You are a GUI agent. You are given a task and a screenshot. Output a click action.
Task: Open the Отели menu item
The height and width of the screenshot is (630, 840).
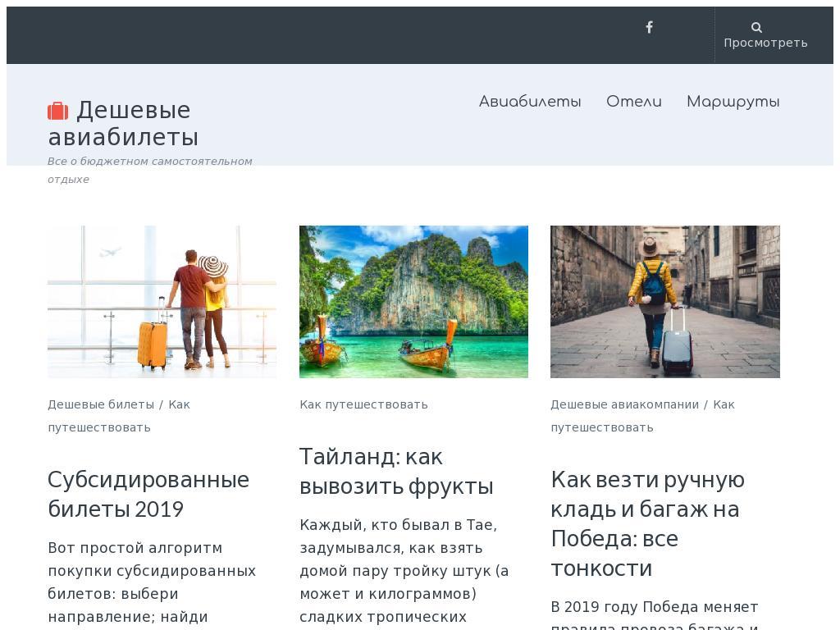point(634,101)
